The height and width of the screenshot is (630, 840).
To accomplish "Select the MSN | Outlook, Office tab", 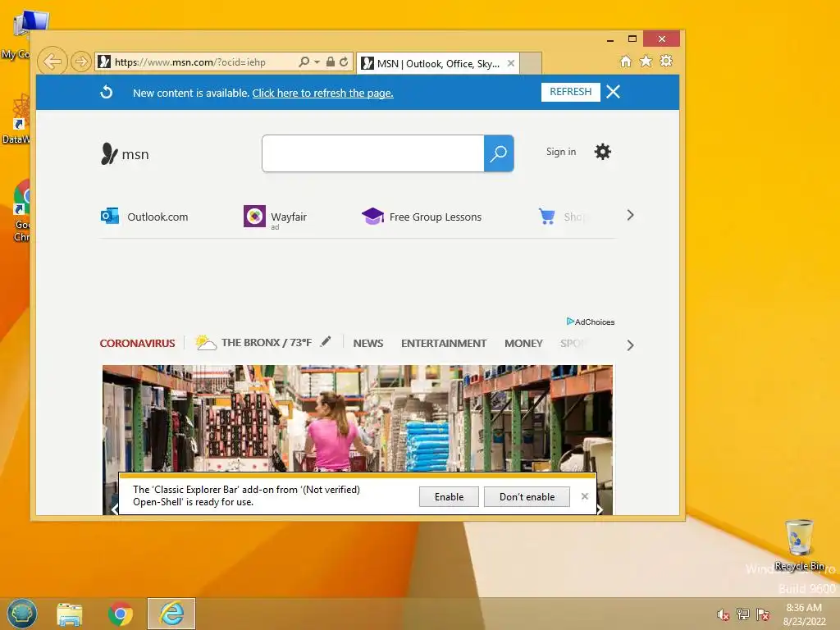I will [x=438, y=64].
